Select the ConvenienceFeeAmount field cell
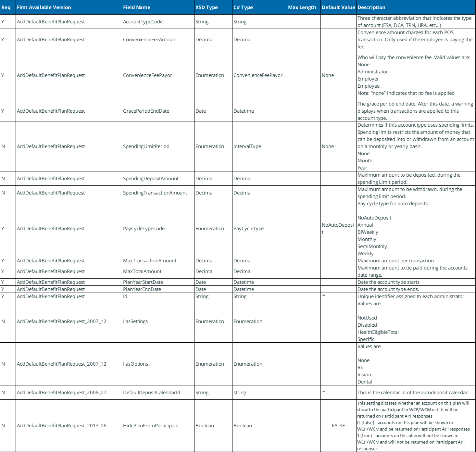The height and width of the screenshot is (452, 476). pyautogui.click(x=158, y=40)
